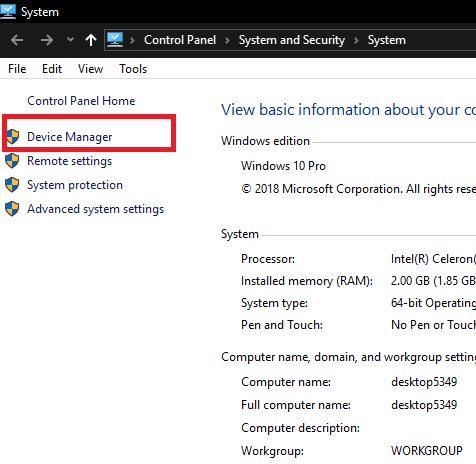Image resolution: width=476 pixels, height=464 pixels.
Task: Click the 'Full computer name:' label
Action: click(x=296, y=405)
